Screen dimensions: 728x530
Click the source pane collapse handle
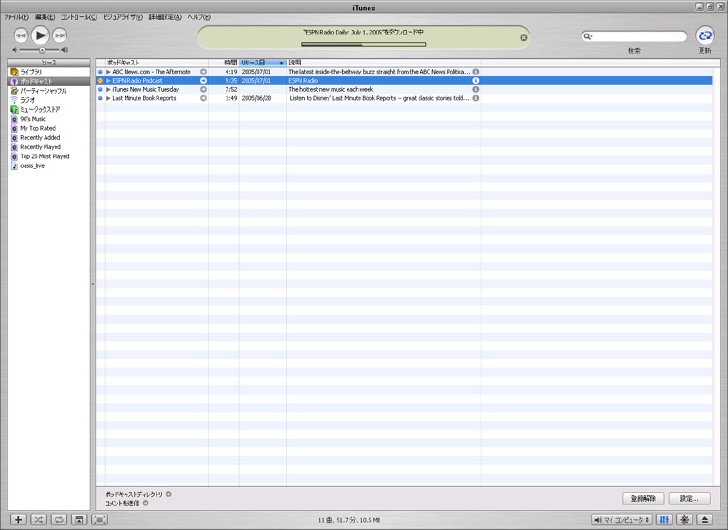(93, 284)
